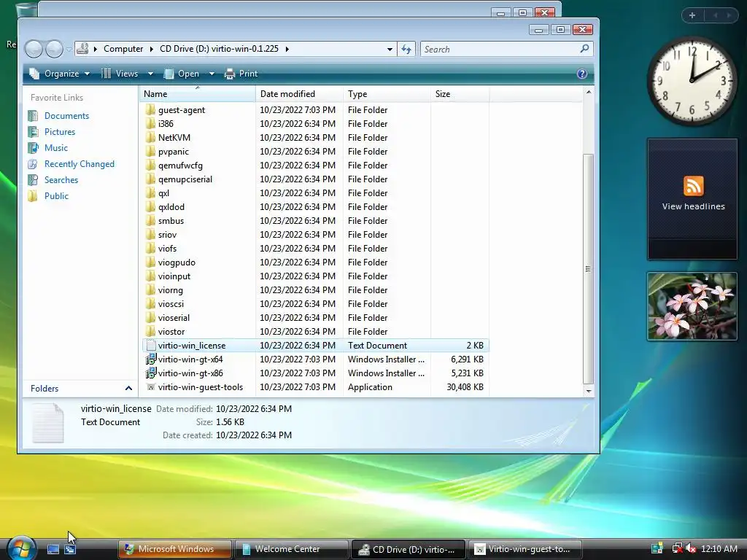Image resolution: width=747 pixels, height=560 pixels.
Task: Expand the Views dropdown arrow
Action: coord(150,74)
